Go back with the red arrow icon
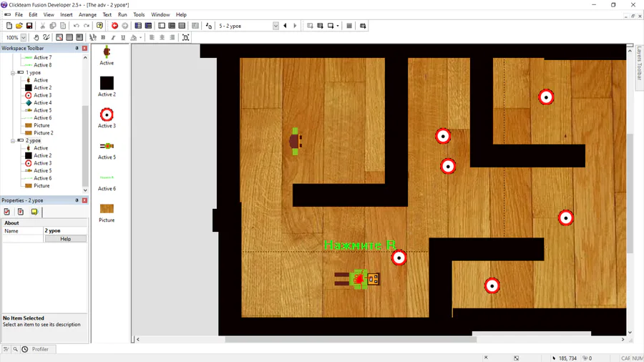Viewport: 644px width, 362px height. pyautogui.click(x=114, y=26)
